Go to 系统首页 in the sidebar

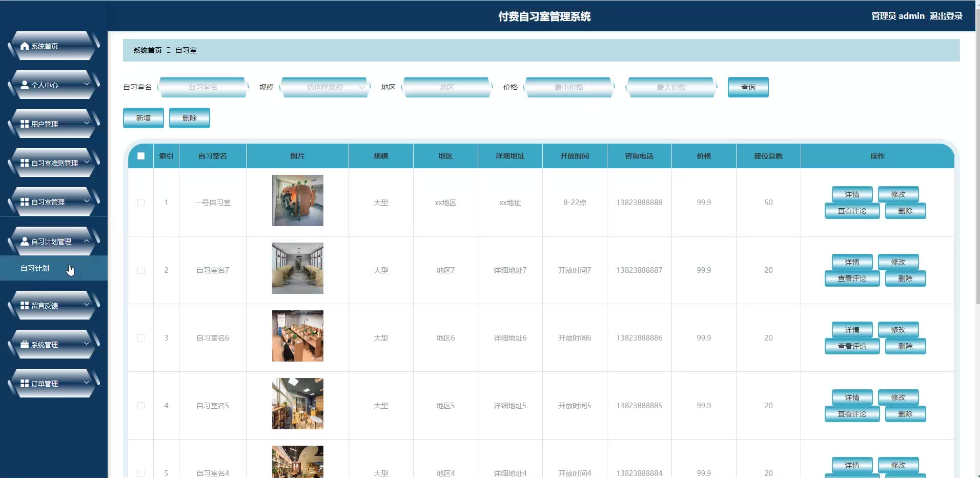[x=54, y=46]
